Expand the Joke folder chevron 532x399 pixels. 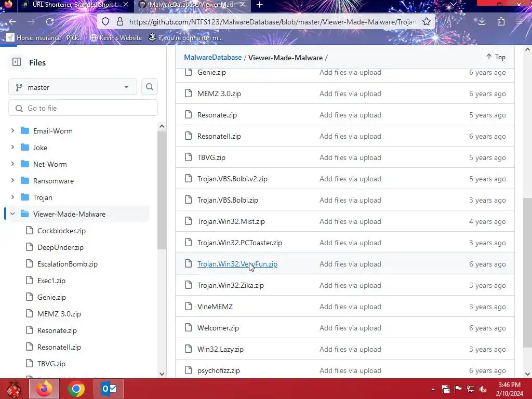tap(12, 147)
